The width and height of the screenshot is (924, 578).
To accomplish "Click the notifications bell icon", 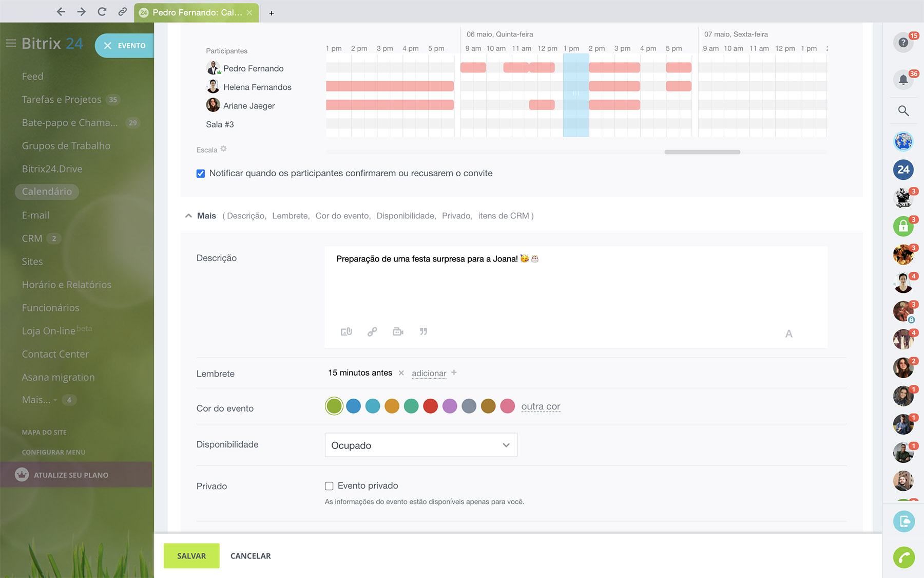I will (903, 80).
